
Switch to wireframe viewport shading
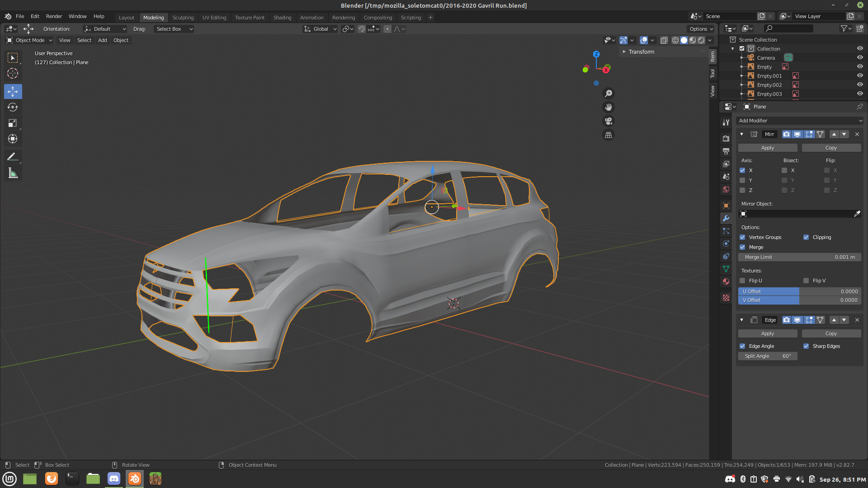coord(675,40)
